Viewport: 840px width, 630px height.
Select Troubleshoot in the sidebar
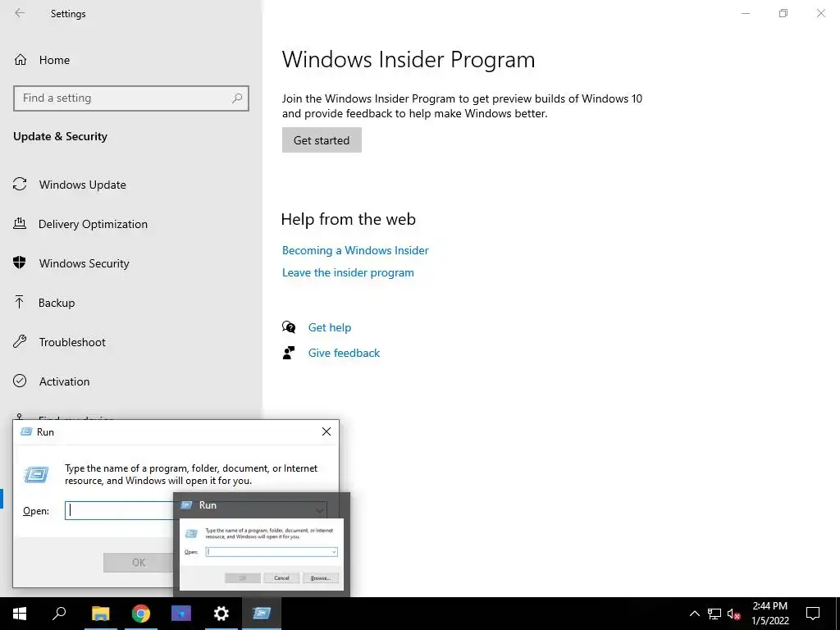(72, 342)
